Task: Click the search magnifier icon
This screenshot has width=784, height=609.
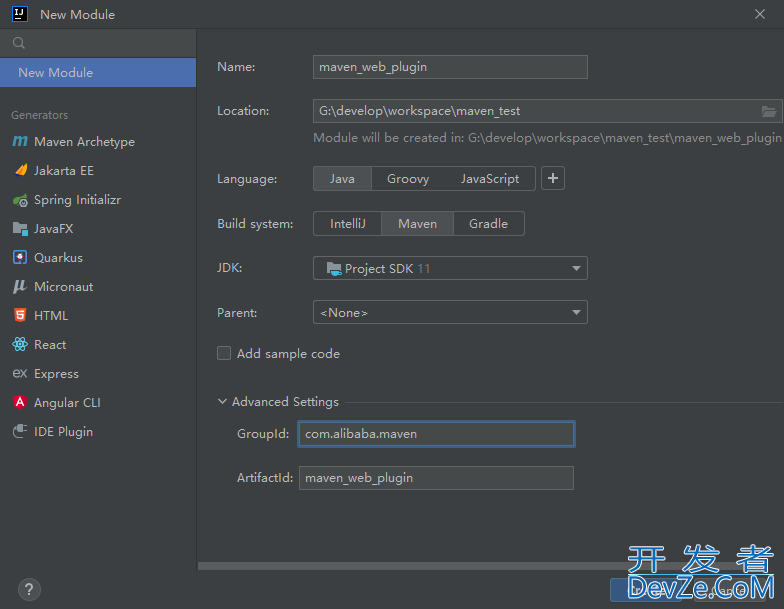Action: click(x=19, y=43)
